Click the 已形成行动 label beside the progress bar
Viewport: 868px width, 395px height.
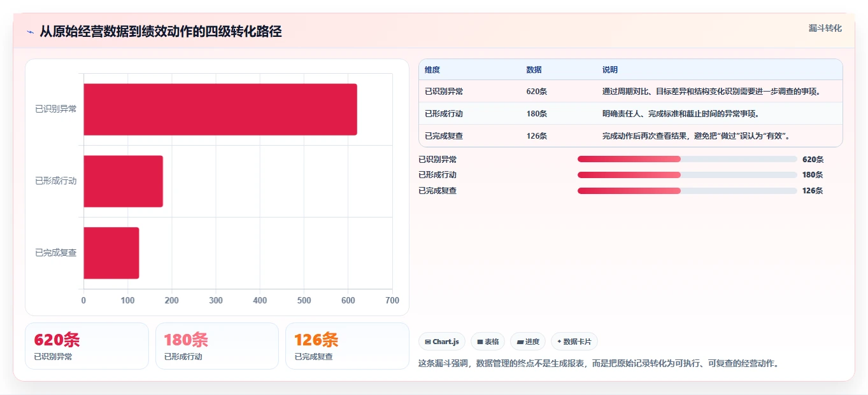438,175
